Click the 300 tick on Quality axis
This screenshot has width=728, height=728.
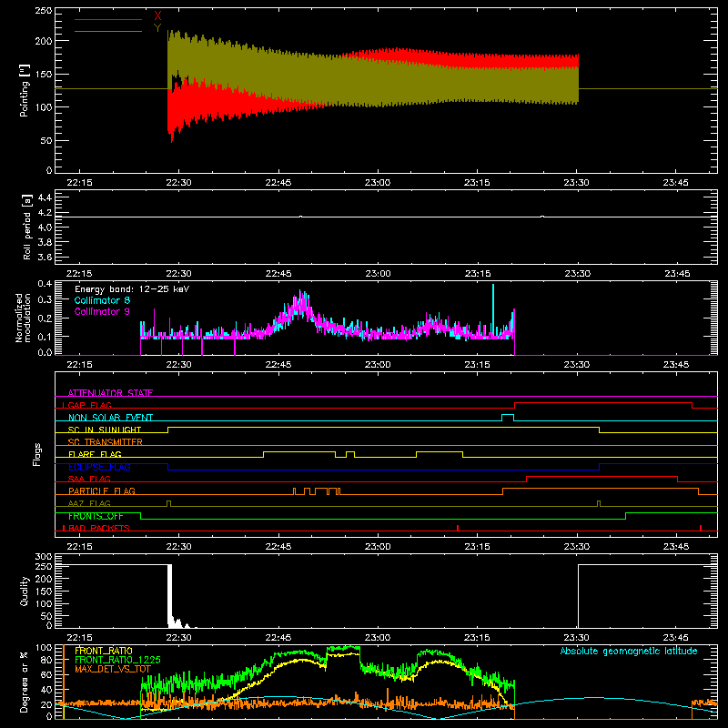point(44,557)
